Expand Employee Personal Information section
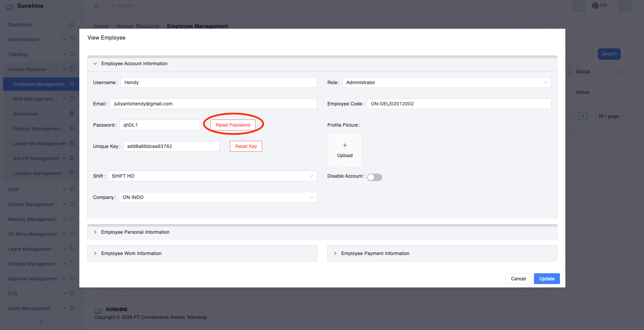The image size is (644, 330). tap(135, 232)
